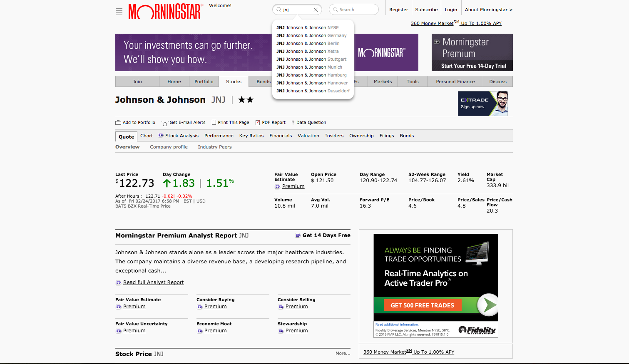Open the Ownership tab
629x364 pixels.
coord(361,136)
